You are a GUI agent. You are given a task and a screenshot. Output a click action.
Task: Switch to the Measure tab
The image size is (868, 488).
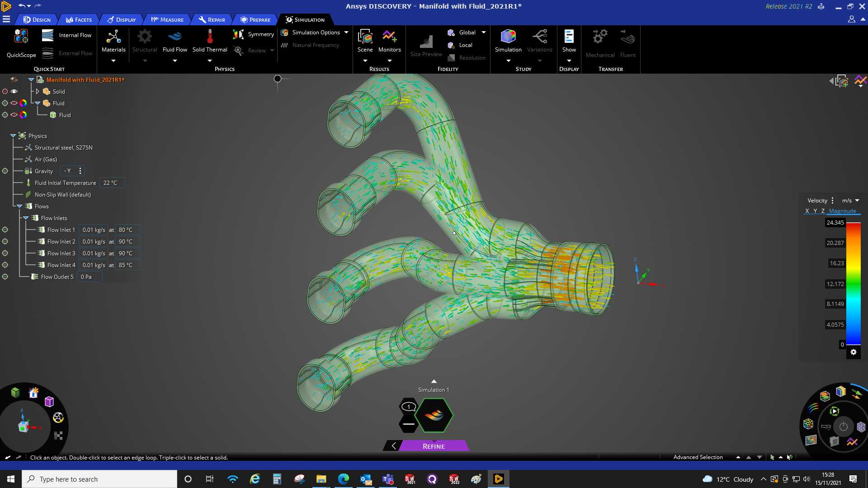pyautogui.click(x=167, y=19)
